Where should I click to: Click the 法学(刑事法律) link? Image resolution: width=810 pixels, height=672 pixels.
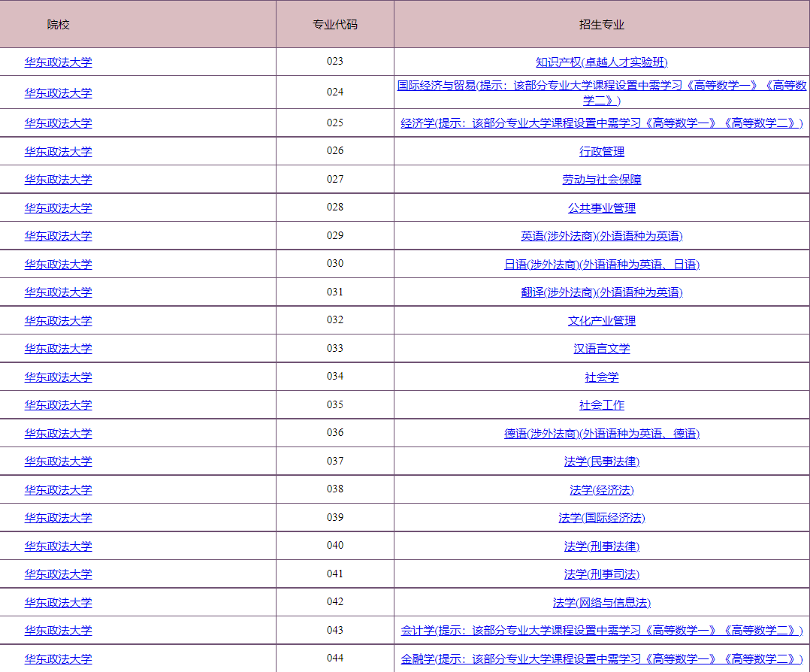coord(601,546)
